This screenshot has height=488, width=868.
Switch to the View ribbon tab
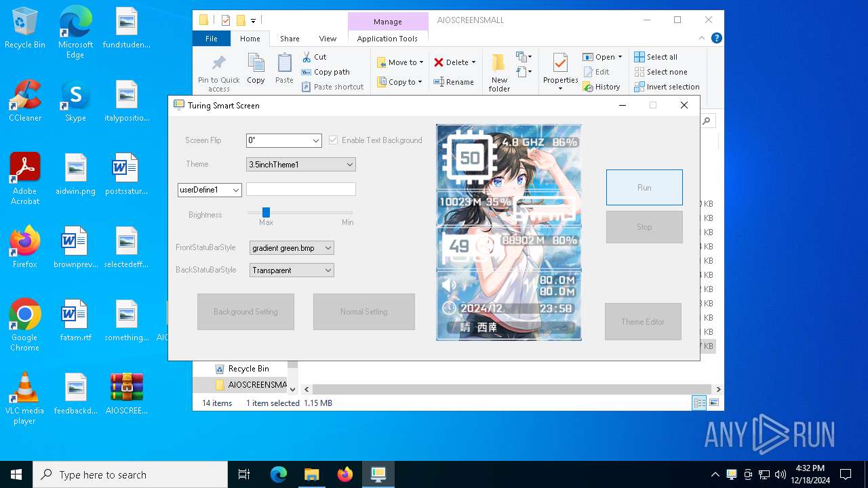[328, 39]
